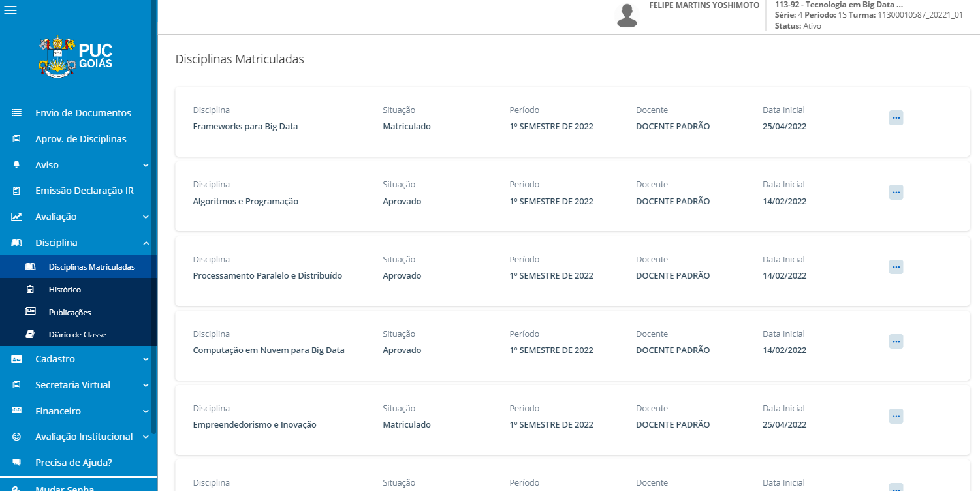Expand the Cadastro submenu chevron

tap(146, 360)
